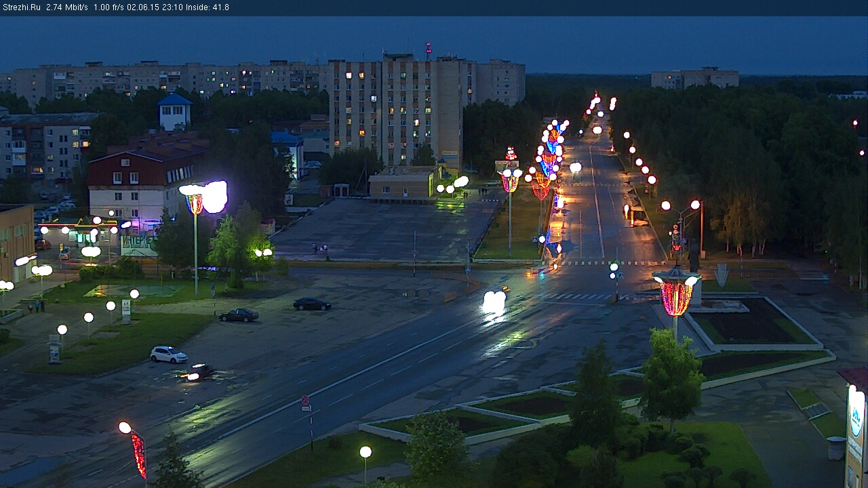The image size is (868, 488).
Task: Select the 2.74 Mbit/s bitrate readout
Action: click(67, 7)
